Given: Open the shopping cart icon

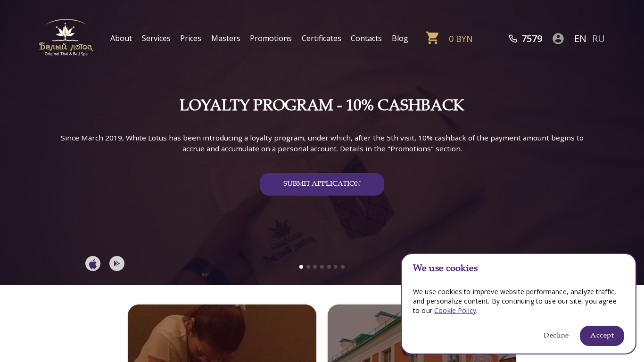Looking at the screenshot, I should [432, 38].
